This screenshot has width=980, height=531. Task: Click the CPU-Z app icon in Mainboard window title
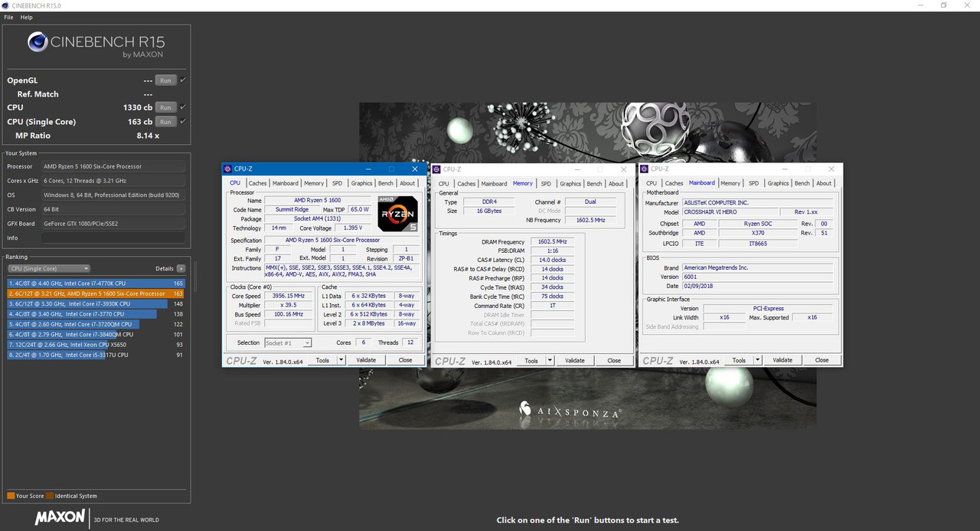coord(645,169)
